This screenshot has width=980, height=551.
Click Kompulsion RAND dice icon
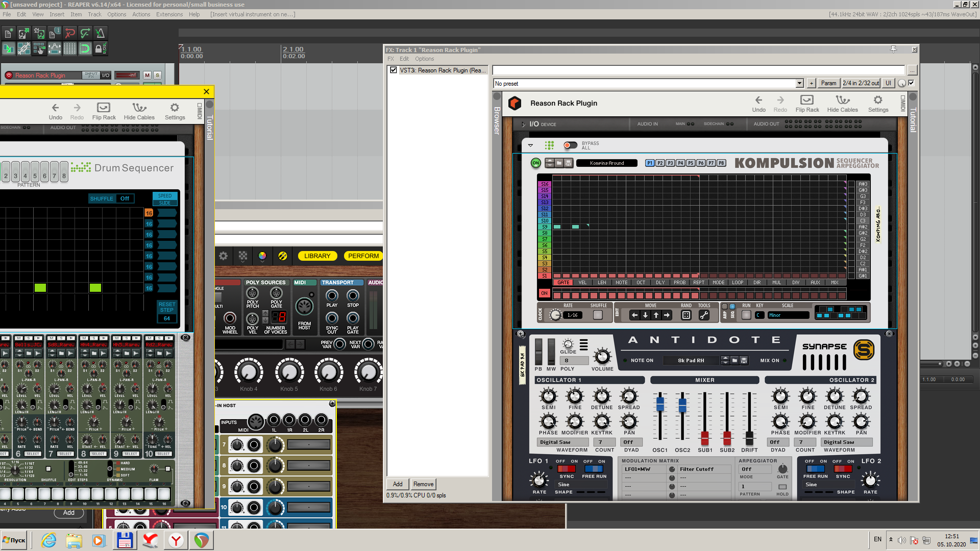click(x=686, y=315)
